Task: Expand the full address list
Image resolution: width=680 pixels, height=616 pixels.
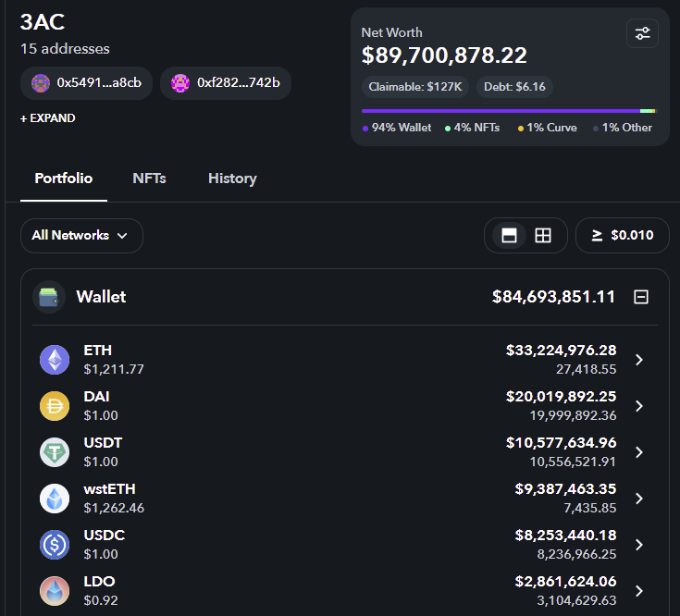Action: [x=48, y=117]
